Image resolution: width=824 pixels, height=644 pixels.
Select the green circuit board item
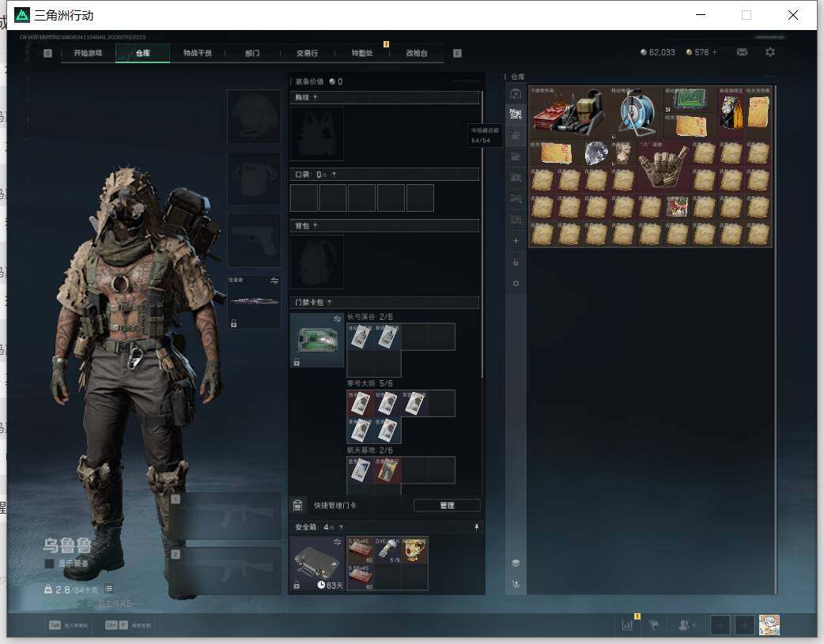tap(690, 100)
